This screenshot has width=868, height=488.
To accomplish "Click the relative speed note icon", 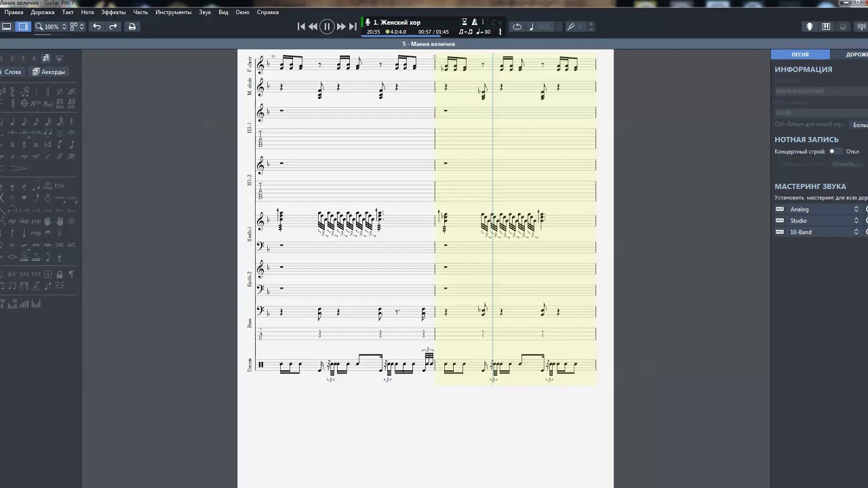I will 532,26.
